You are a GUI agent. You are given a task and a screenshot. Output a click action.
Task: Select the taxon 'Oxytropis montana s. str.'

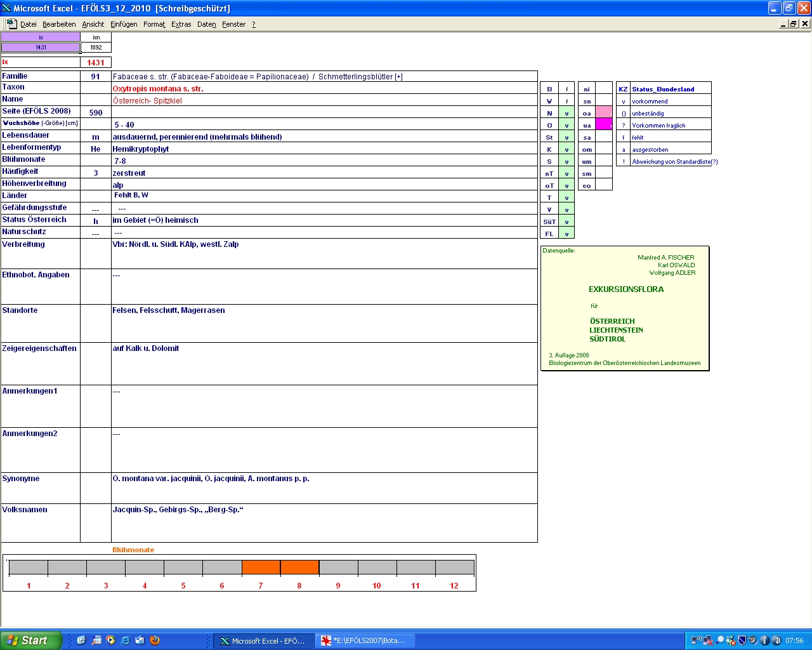[158, 88]
